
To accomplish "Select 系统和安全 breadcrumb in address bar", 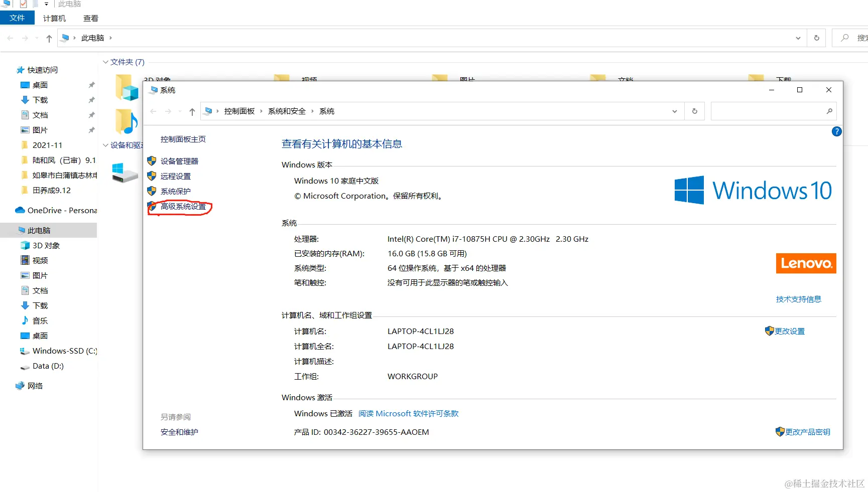I will tap(287, 111).
